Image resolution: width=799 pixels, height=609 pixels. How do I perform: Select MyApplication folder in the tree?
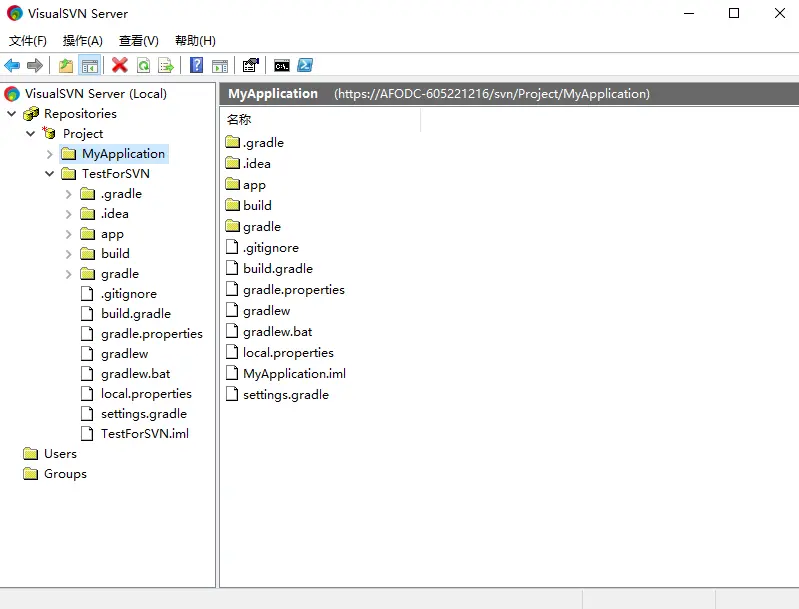tap(123, 153)
